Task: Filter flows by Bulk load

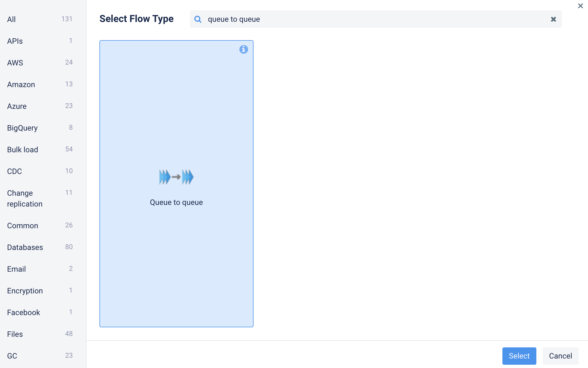Action: point(23,150)
